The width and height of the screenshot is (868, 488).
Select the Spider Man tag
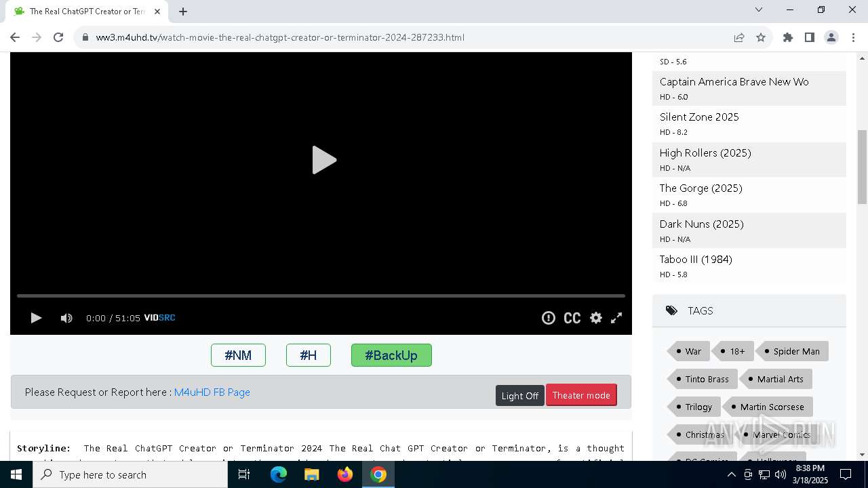point(791,351)
